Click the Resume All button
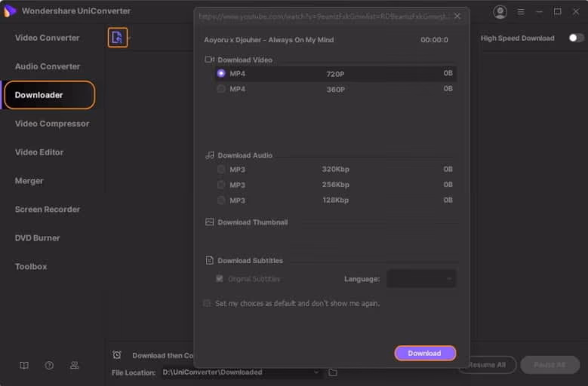The width and height of the screenshot is (588, 386). (x=487, y=365)
